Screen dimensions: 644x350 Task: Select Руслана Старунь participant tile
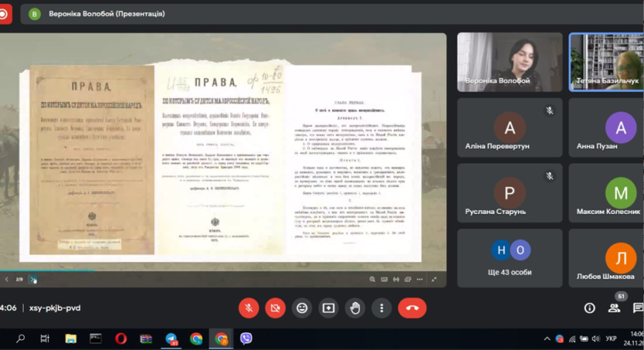509,193
